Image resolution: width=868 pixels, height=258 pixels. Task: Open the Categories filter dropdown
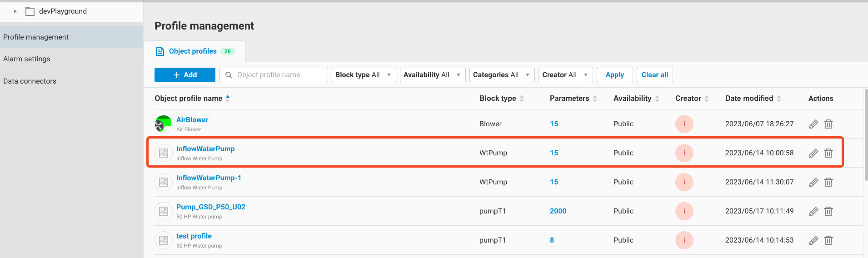(501, 75)
